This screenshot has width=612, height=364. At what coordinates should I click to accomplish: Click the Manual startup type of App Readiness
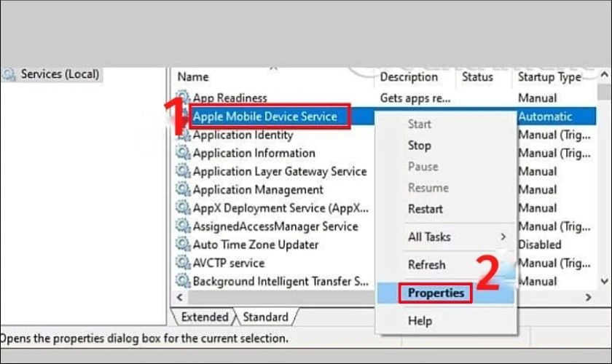(x=537, y=98)
